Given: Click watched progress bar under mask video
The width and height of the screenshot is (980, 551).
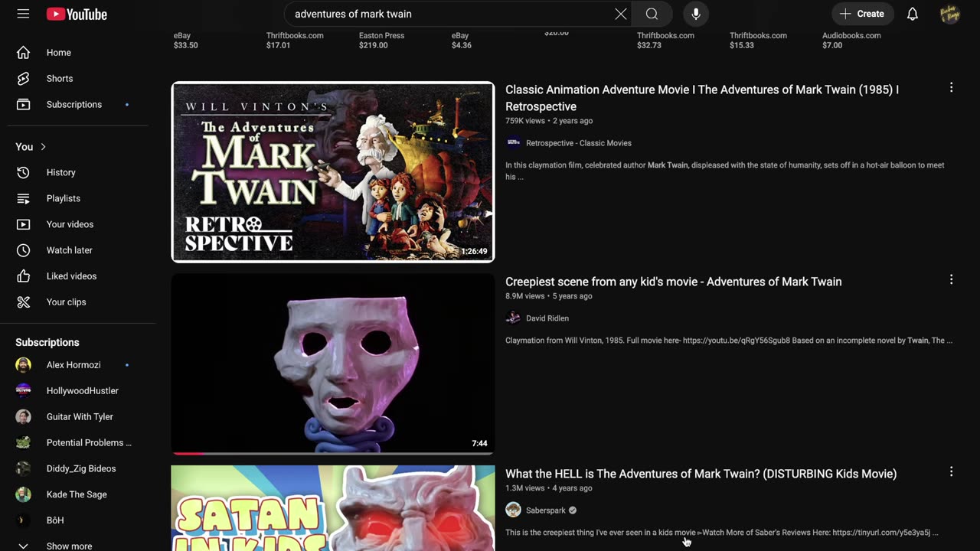Looking at the screenshot, I should 333,453.
